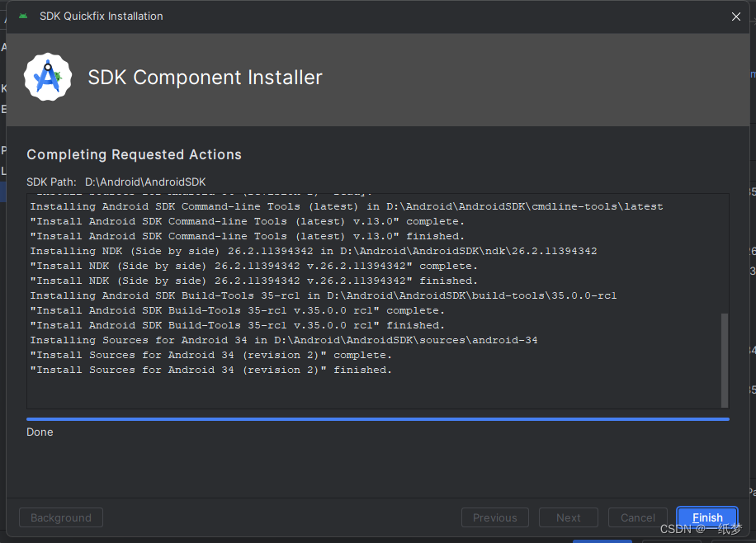Viewport: 756px width, 543px height.
Task: Click the log line 'Install NDK ... finished.'
Action: coord(253,281)
